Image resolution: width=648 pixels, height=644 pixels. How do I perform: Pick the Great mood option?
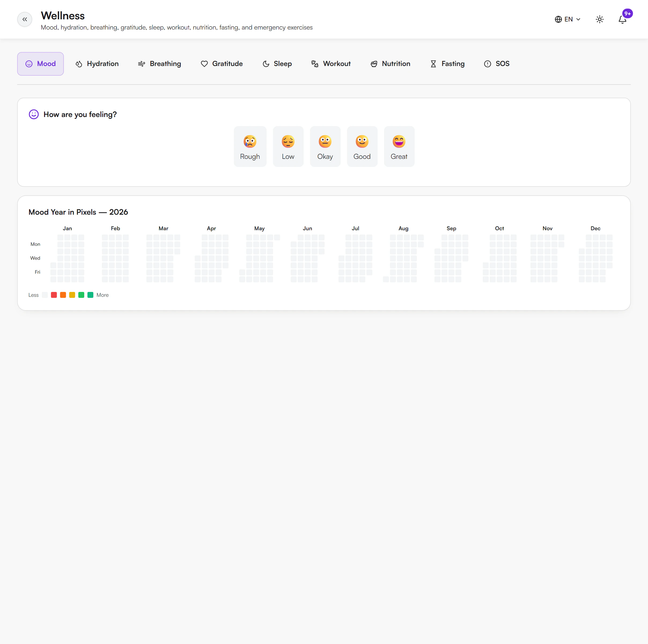tap(399, 146)
